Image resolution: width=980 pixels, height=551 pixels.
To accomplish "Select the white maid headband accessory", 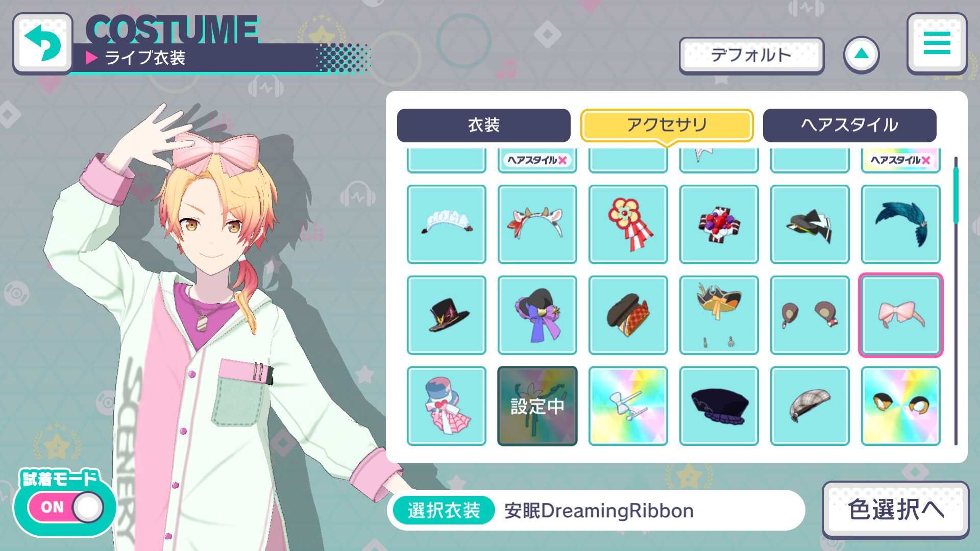I will (x=447, y=224).
